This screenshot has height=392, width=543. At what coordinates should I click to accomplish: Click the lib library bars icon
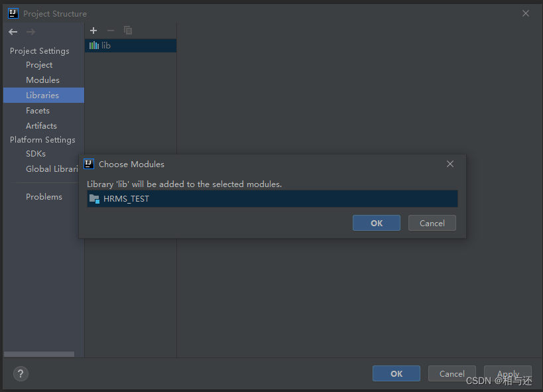(94, 45)
